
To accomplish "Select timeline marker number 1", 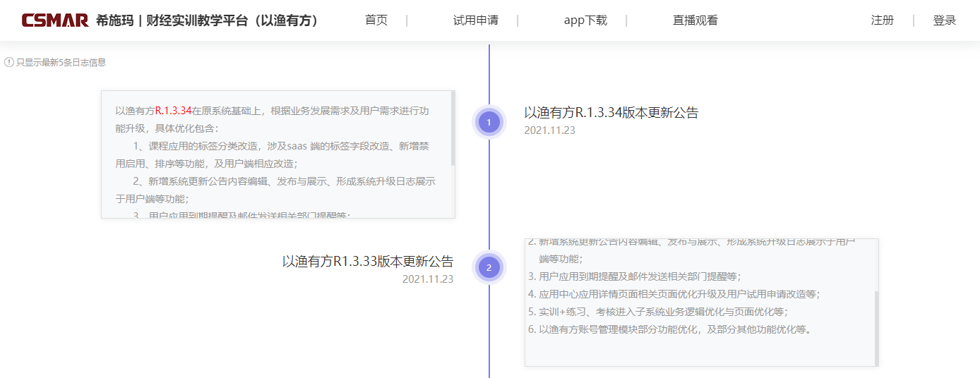I will pyautogui.click(x=489, y=123).
